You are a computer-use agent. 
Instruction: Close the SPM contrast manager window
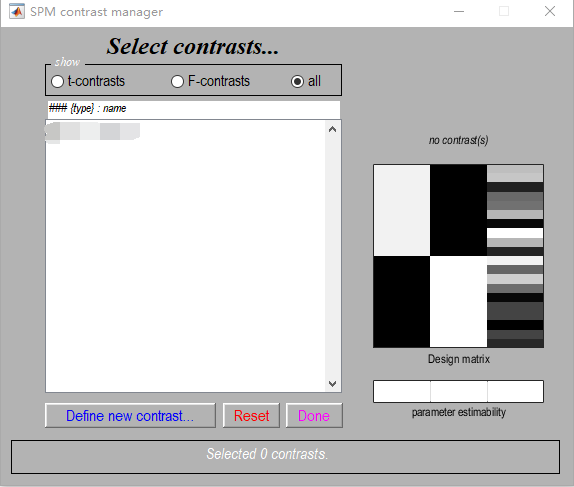550,11
